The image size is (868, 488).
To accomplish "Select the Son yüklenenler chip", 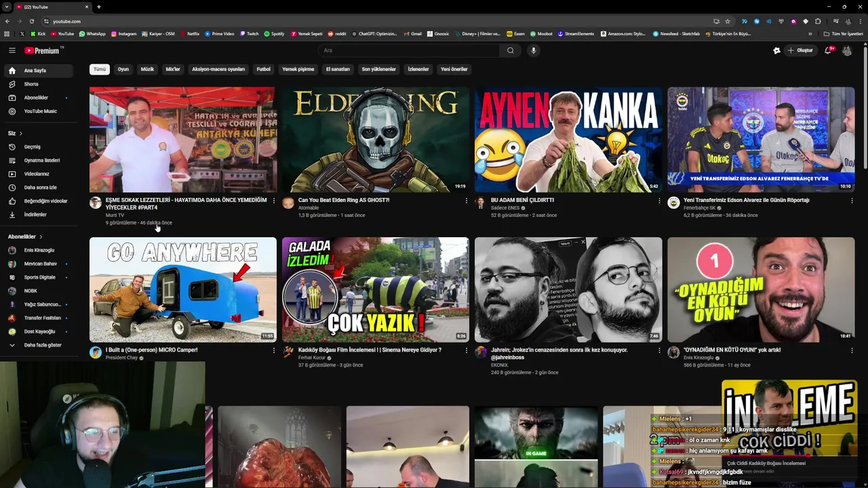I will coord(379,69).
